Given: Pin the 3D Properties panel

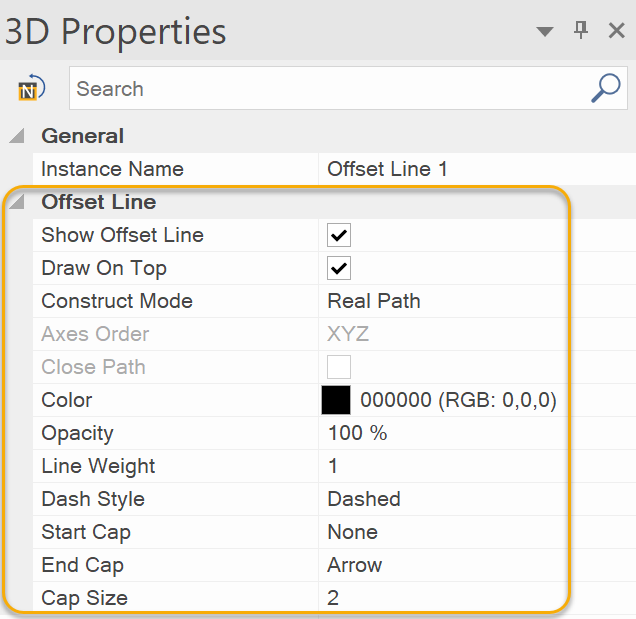Looking at the screenshot, I should [581, 31].
